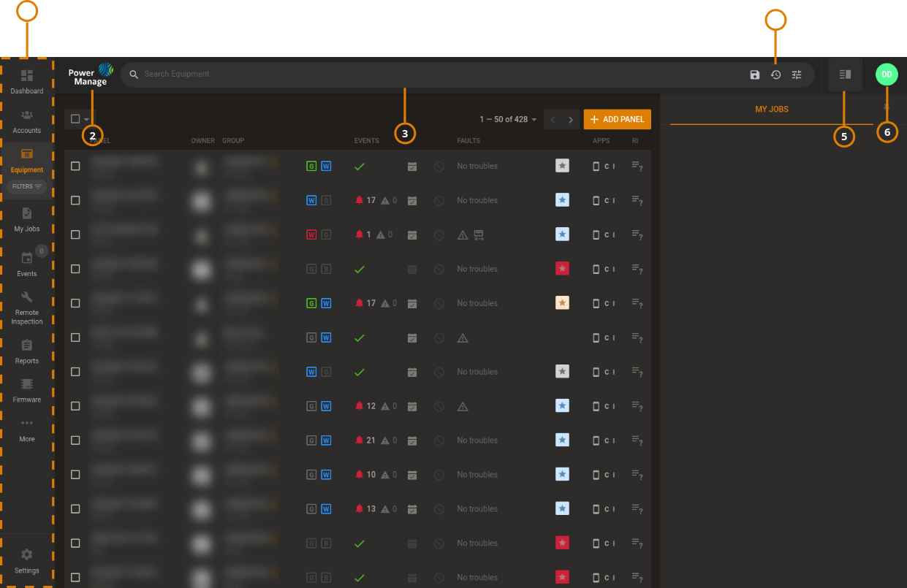Open Remote Inspection from the sidebar
The width and height of the screenshot is (907, 588).
(26, 307)
